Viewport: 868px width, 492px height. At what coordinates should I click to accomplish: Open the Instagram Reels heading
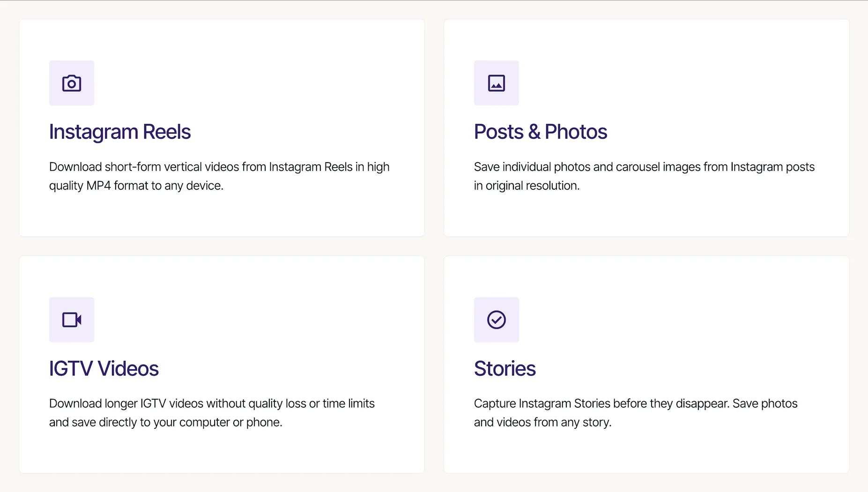point(120,132)
